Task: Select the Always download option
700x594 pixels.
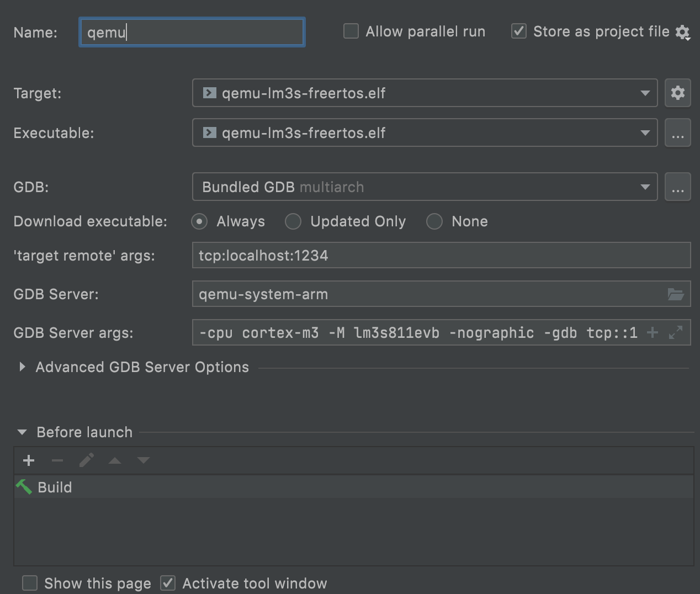Action: [x=199, y=221]
